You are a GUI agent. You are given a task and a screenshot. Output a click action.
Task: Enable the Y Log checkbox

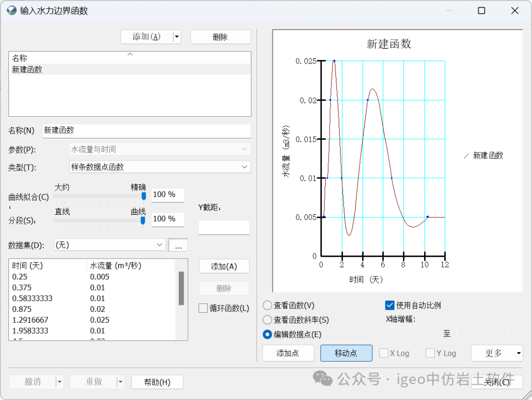point(430,353)
